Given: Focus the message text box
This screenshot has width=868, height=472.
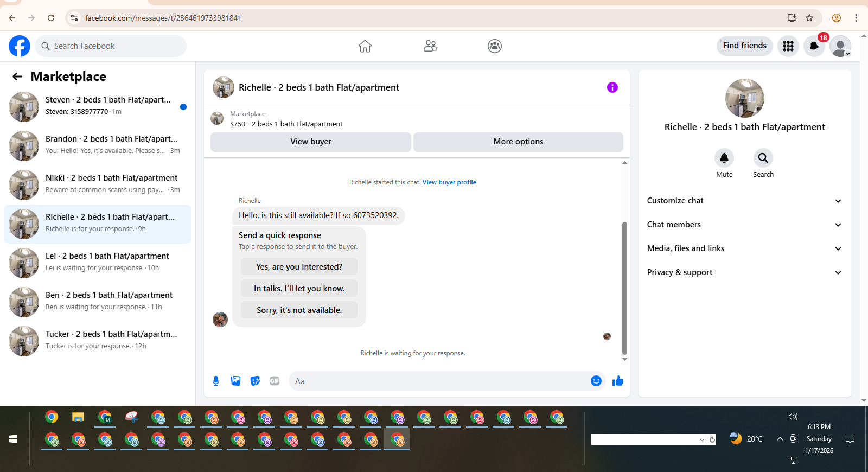Looking at the screenshot, I should tap(439, 381).
